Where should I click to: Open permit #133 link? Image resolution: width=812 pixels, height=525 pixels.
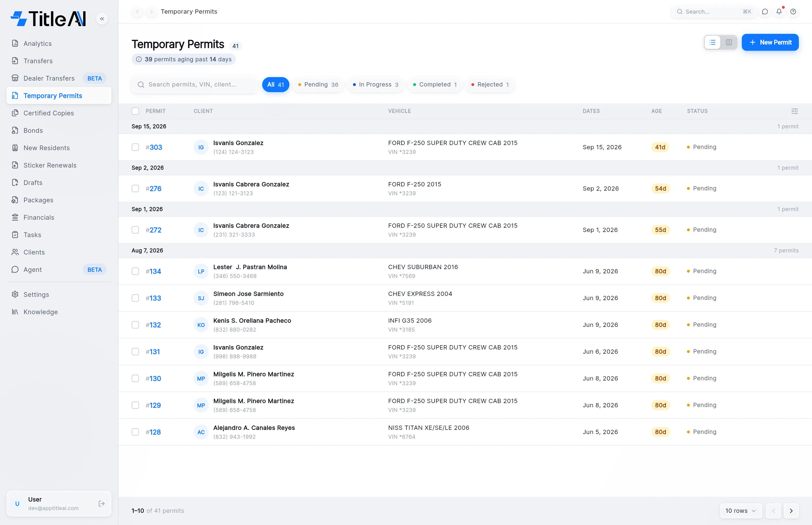153,298
